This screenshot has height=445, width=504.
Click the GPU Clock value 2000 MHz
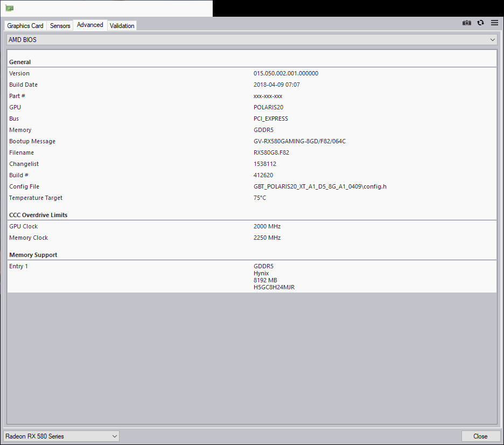(x=267, y=226)
